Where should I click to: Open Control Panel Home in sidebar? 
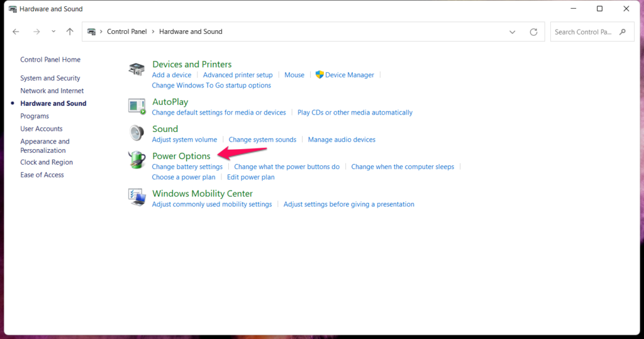[x=50, y=60]
